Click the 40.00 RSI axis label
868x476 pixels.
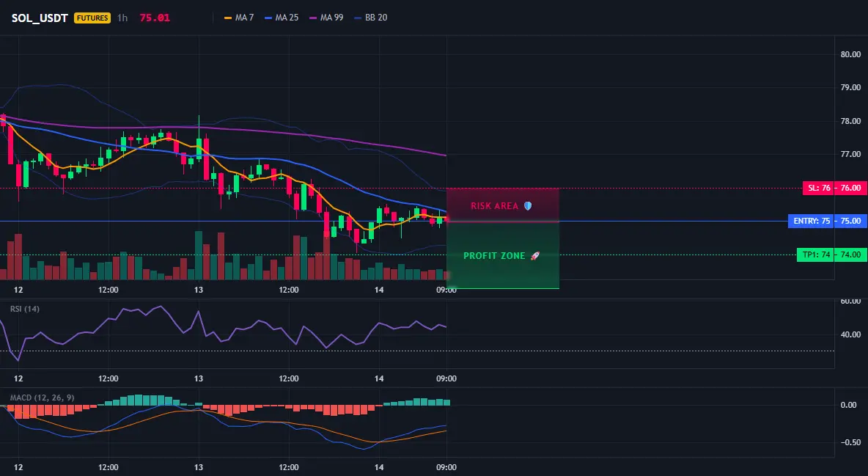tap(851, 334)
